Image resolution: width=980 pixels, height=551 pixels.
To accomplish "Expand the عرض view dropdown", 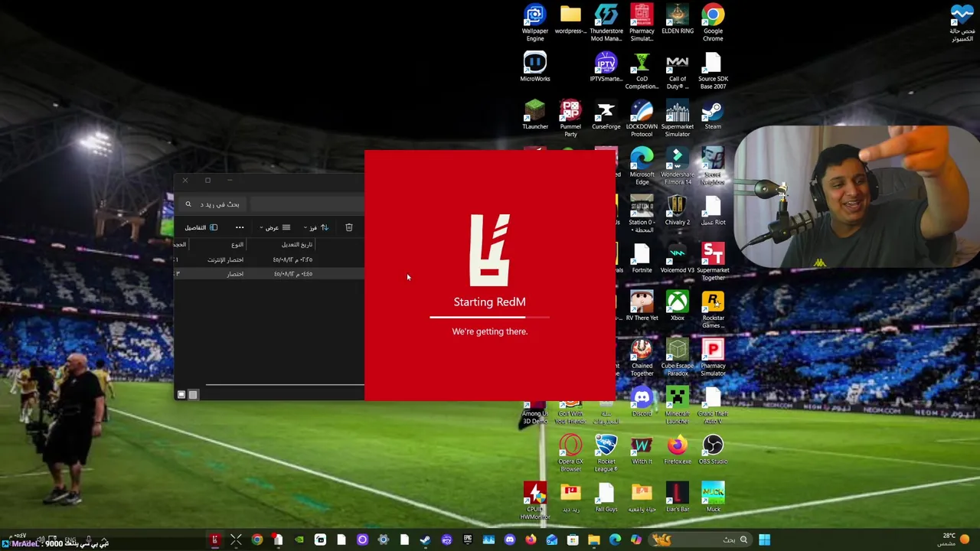I will [x=276, y=227].
